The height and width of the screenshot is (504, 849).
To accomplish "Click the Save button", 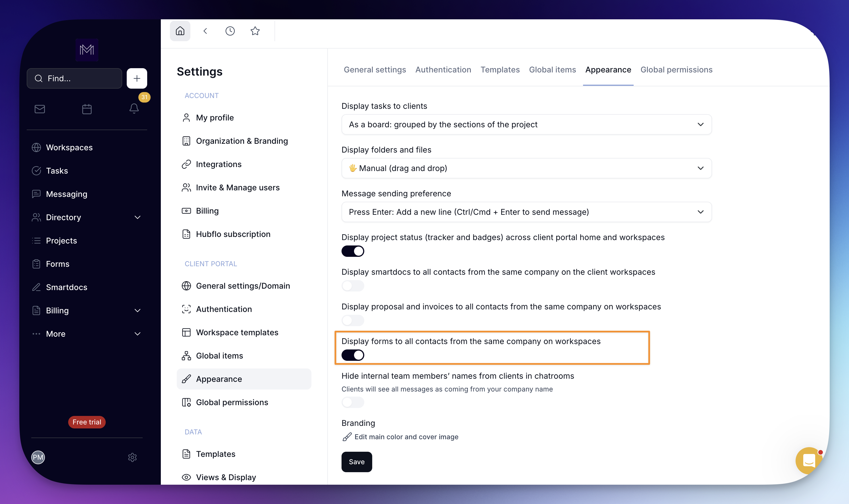I will pyautogui.click(x=357, y=462).
